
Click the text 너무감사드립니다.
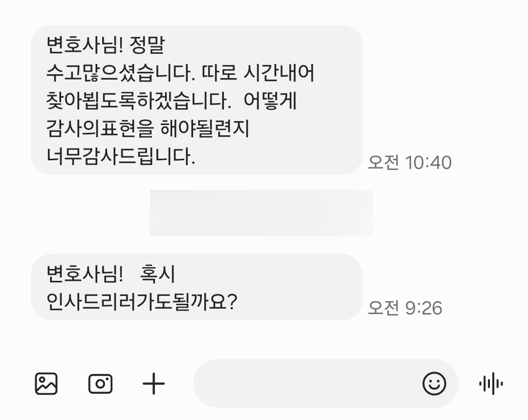pos(121,156)
